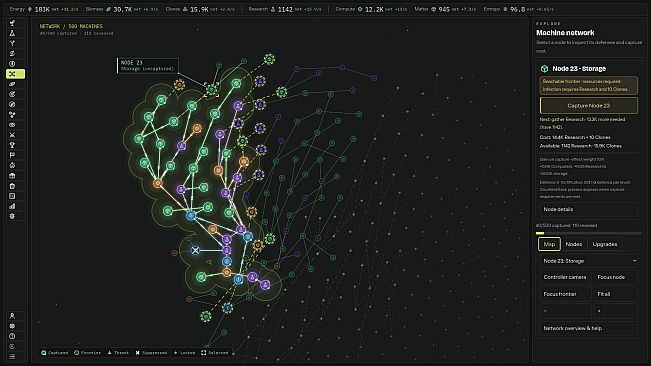Open the flag icon in left sidebar
The height and width of the screenshot is (366, 651).
[12, 155]
